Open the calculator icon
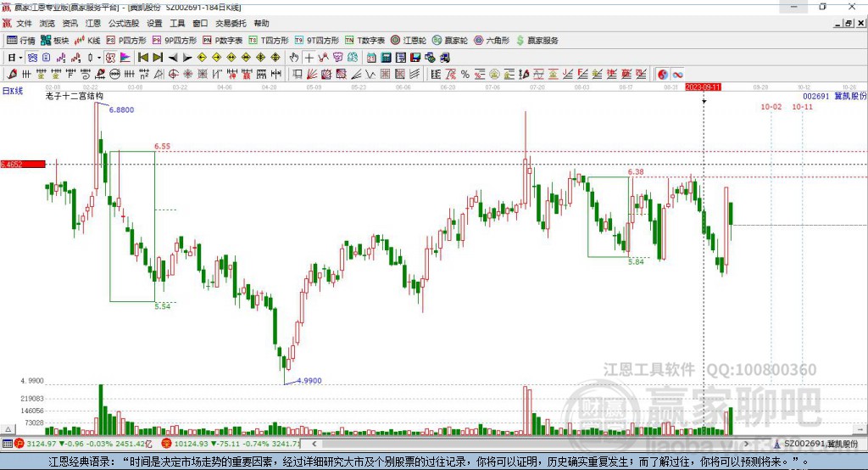This screenshot has width=868, height=470. (x=386, y=58)
